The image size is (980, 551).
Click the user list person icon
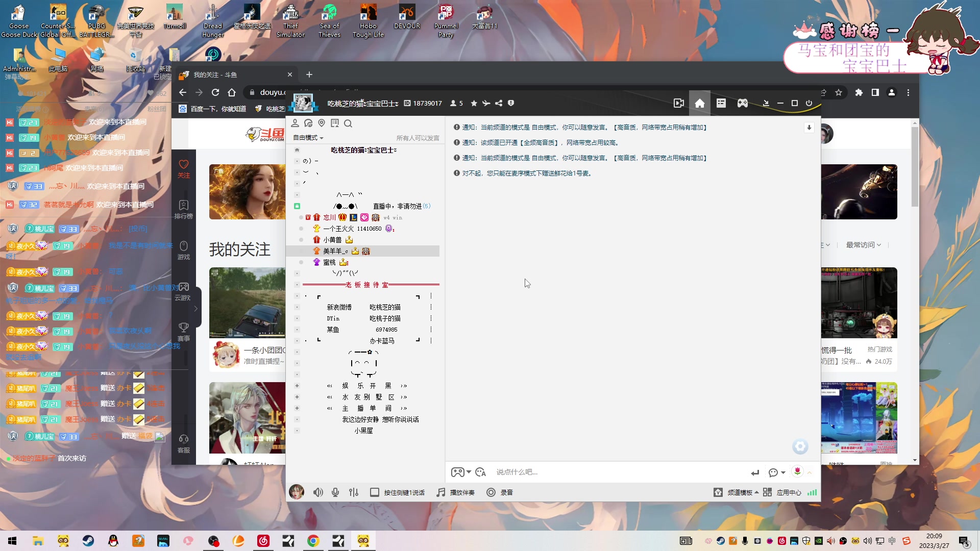pyautogui.click(x=295, y=123)
